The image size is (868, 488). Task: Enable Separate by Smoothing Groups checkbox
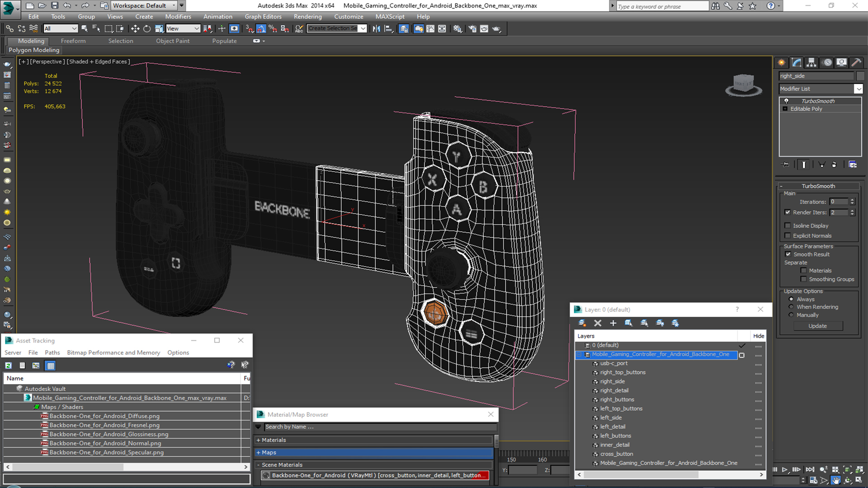(x=803, y=279)
